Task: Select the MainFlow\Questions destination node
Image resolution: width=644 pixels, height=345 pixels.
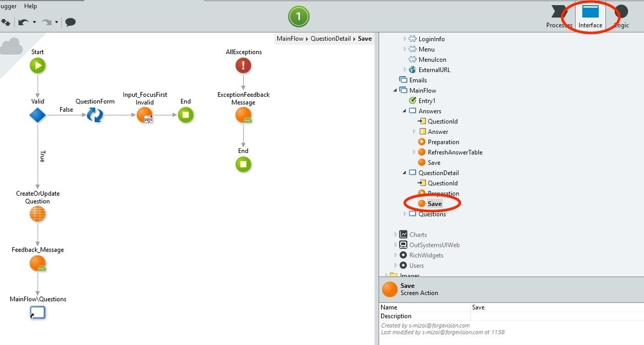Action: (x=38, y=312)
